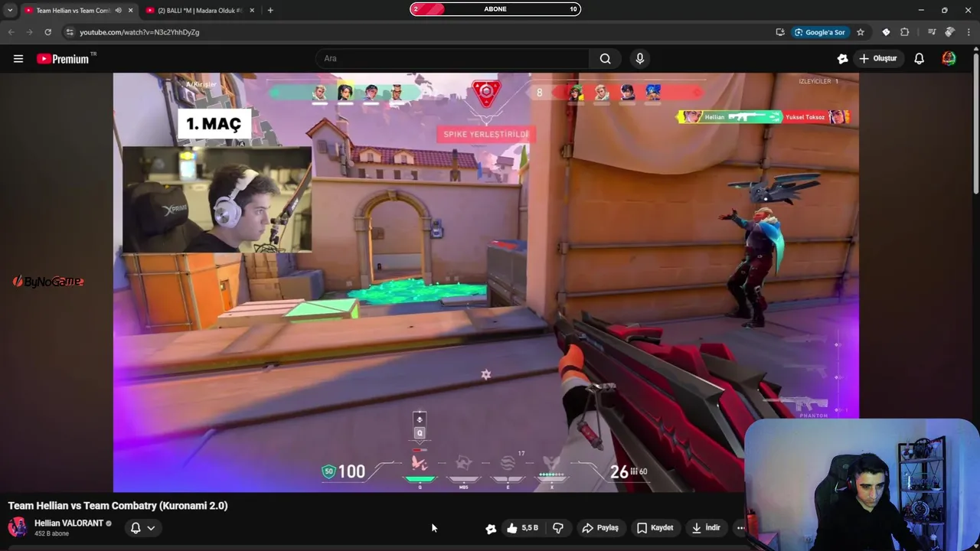Image resolution: width=980 pixels, height=551 pixels.
Task: Click Oluştur create button
Action: tap(878, 58)
